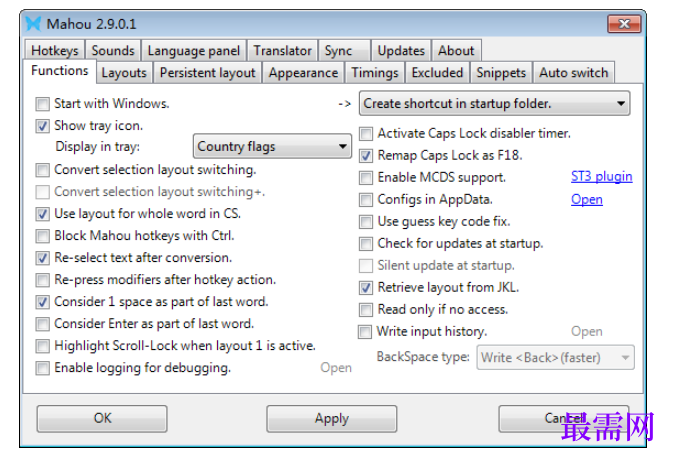Enable Re-press modifiers after hotkey action
This screenshot has width=673, height=458.
point(42,280)
